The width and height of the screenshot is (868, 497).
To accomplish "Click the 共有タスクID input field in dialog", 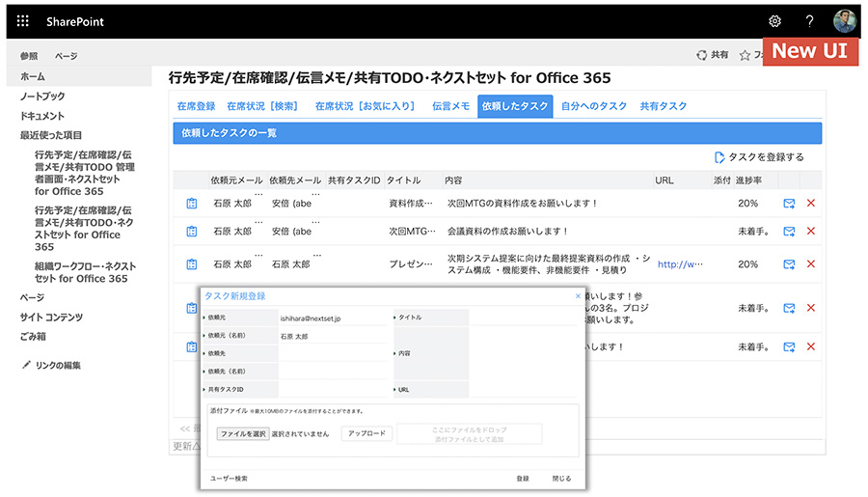I will pyautogui.click(x=335, y=390).
